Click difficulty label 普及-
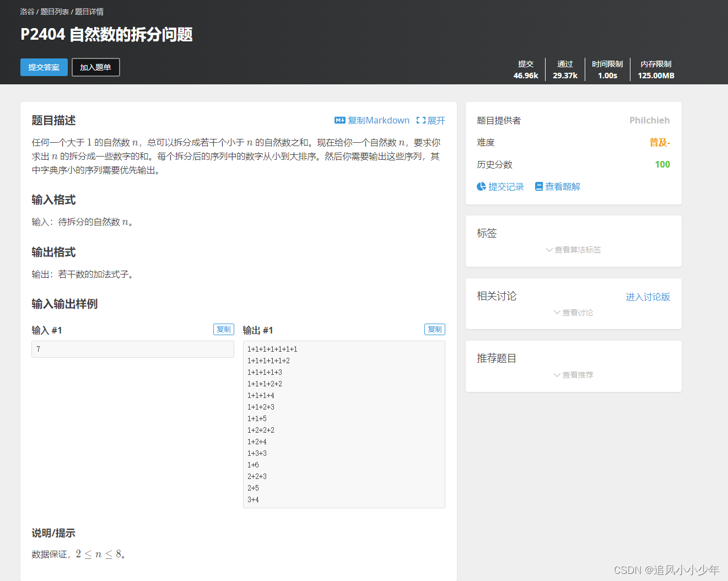This screenshot has width=728, height=581. click(660, 142)
